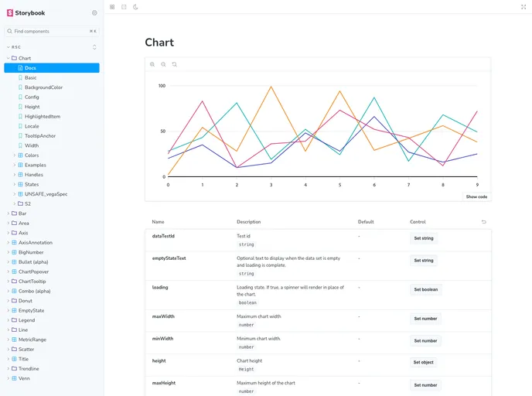Set string for emptyStateText

pyautogui.click(x=424, y=261)
